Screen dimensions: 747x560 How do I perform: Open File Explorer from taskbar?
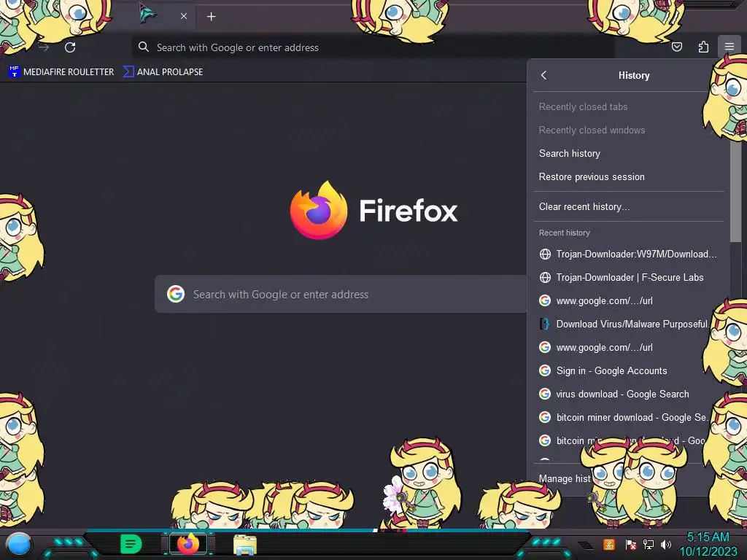245,545
